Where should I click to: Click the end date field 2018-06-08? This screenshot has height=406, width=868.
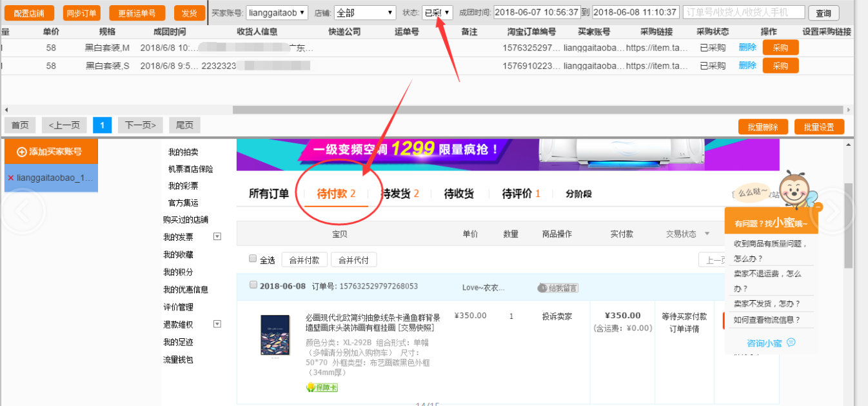tap(636, 12)
